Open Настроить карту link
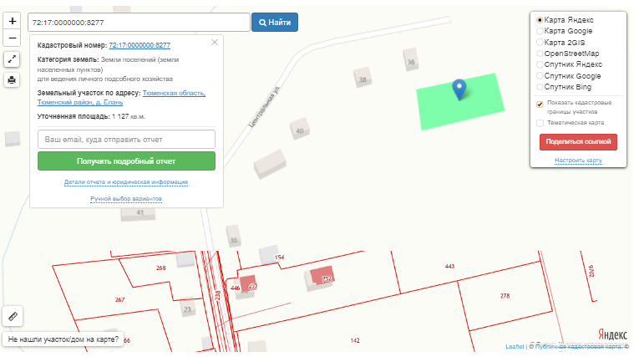This screenshot has height=357, width=644. click(578, 161)
